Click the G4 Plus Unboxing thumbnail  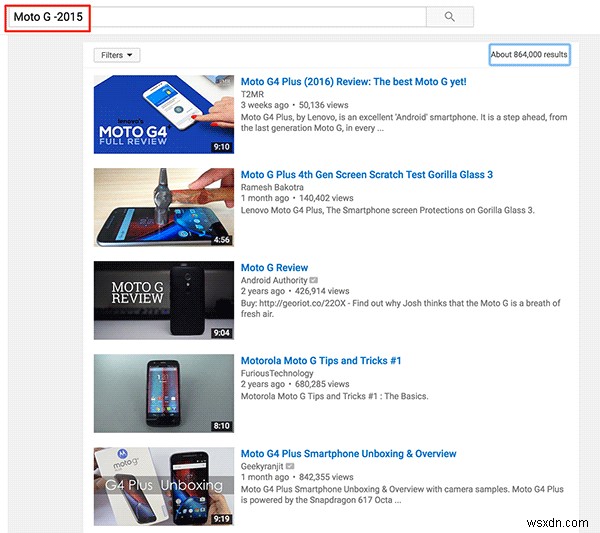coord(164,486)
